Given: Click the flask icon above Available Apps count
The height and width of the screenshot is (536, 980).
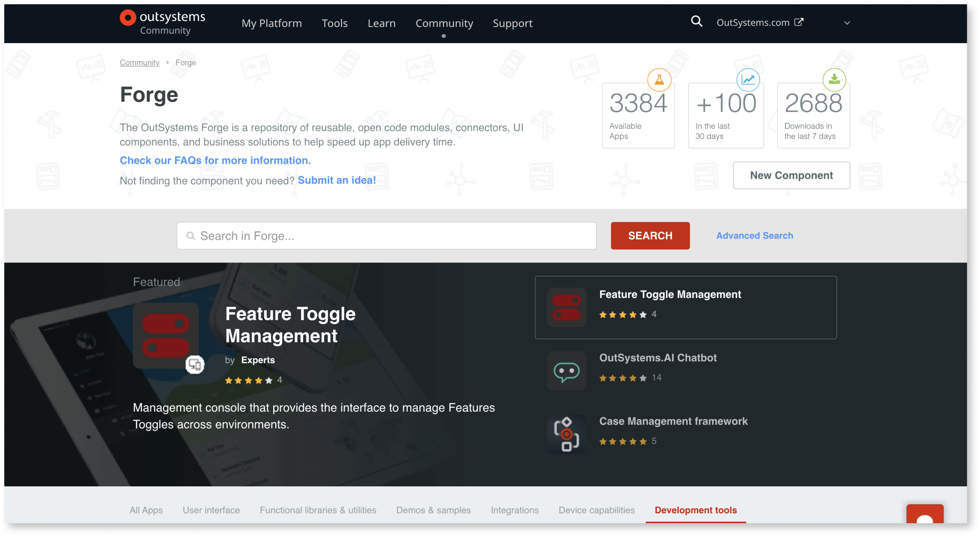Looking at the screenshot, I should pyautogui.click(x=659, y=80).
